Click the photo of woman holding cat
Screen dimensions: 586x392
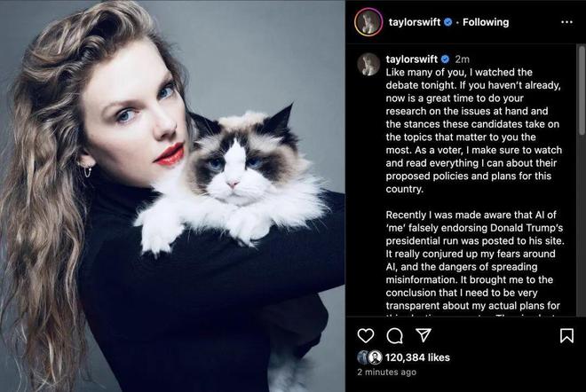172,196
